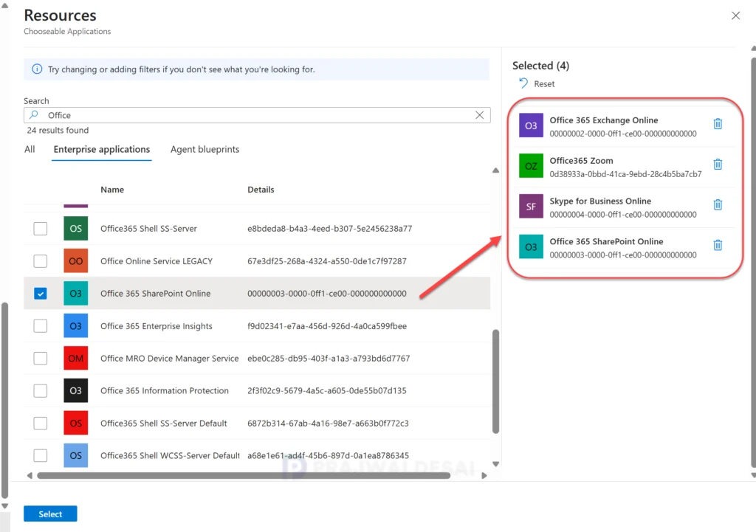This screenshot has width=756, height=532.
Task: Click the red OS Shell SS-Server Default icon
Action: click(76, 423)
